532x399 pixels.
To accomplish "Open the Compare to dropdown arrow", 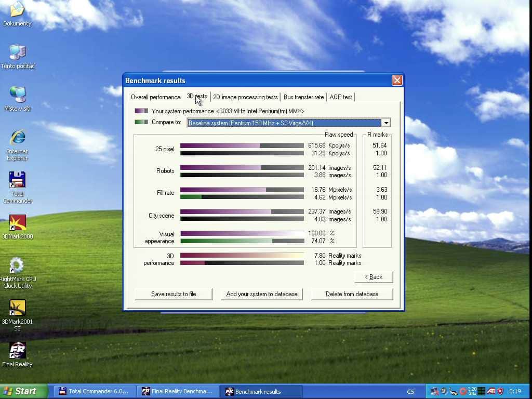I will coord(386,123).
